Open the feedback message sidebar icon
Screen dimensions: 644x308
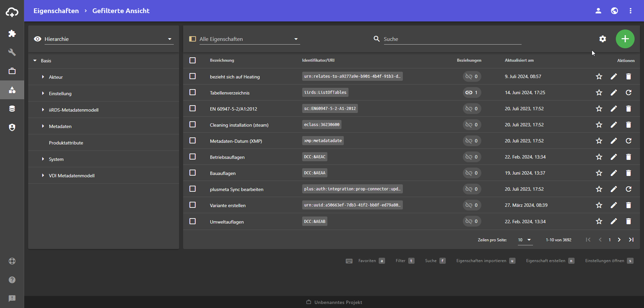12,298
